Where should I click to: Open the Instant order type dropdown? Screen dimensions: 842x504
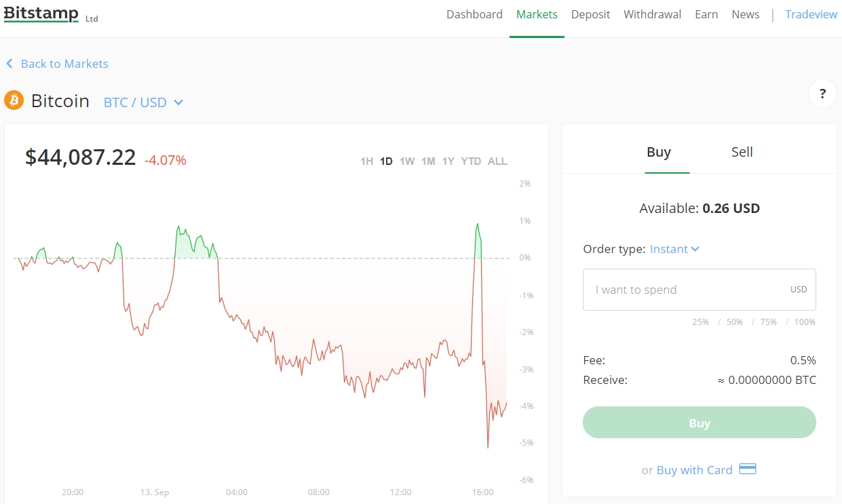(674, 249)
